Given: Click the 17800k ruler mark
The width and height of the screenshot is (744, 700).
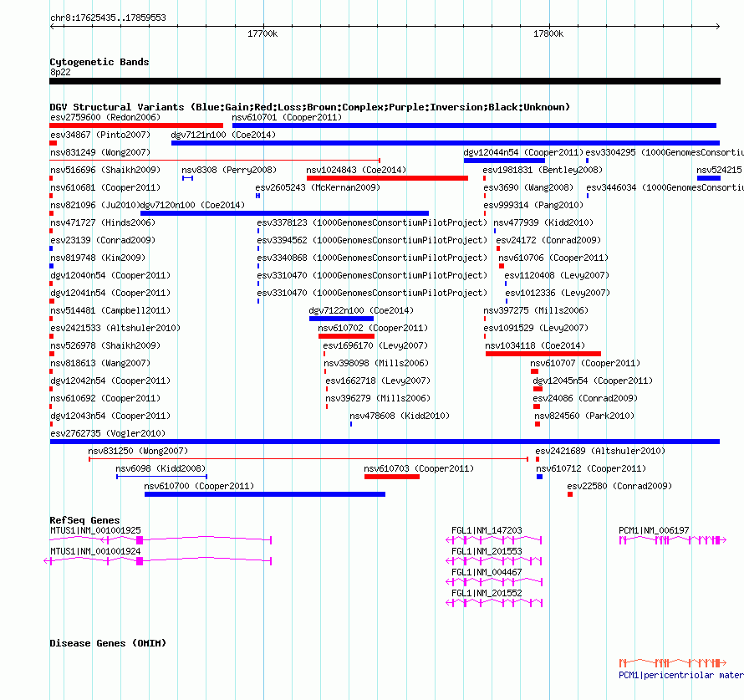Looking at the screenshot, I should tap(548, 33).
